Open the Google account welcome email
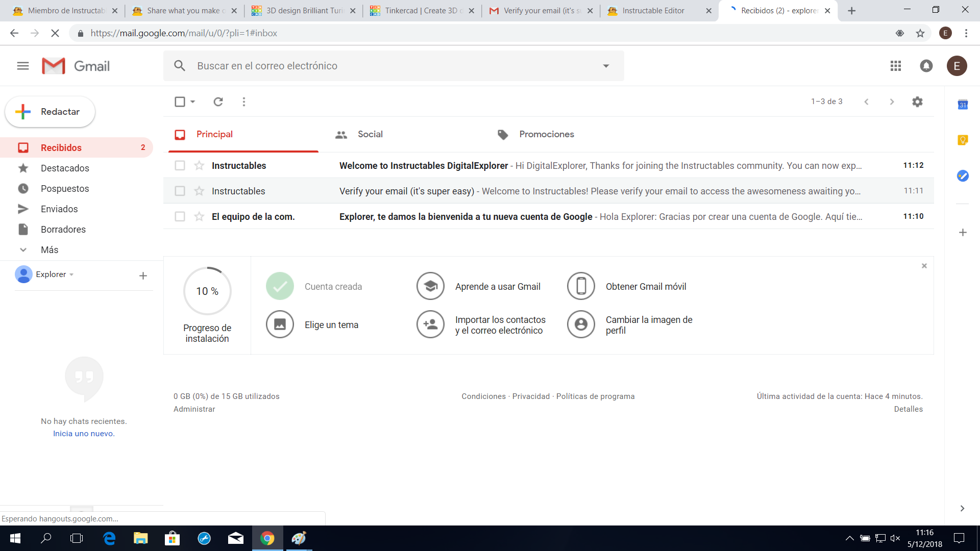The image size is (980, 551). (x=549, y=216)
